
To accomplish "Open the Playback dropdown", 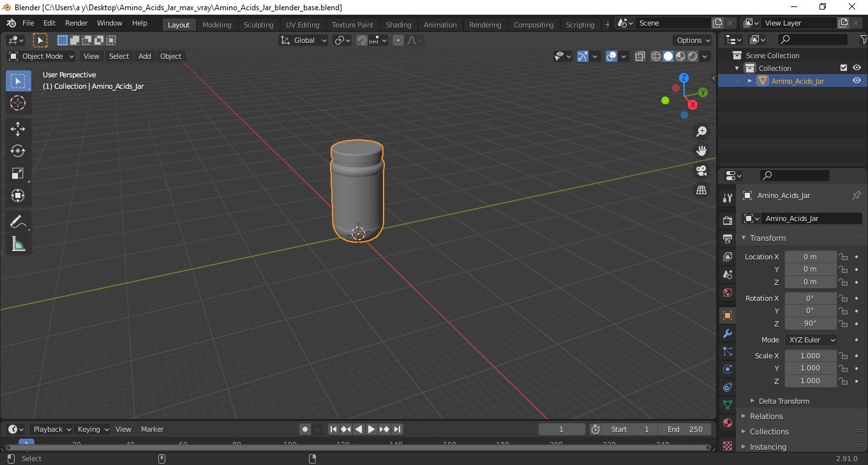I will point(52,429).
